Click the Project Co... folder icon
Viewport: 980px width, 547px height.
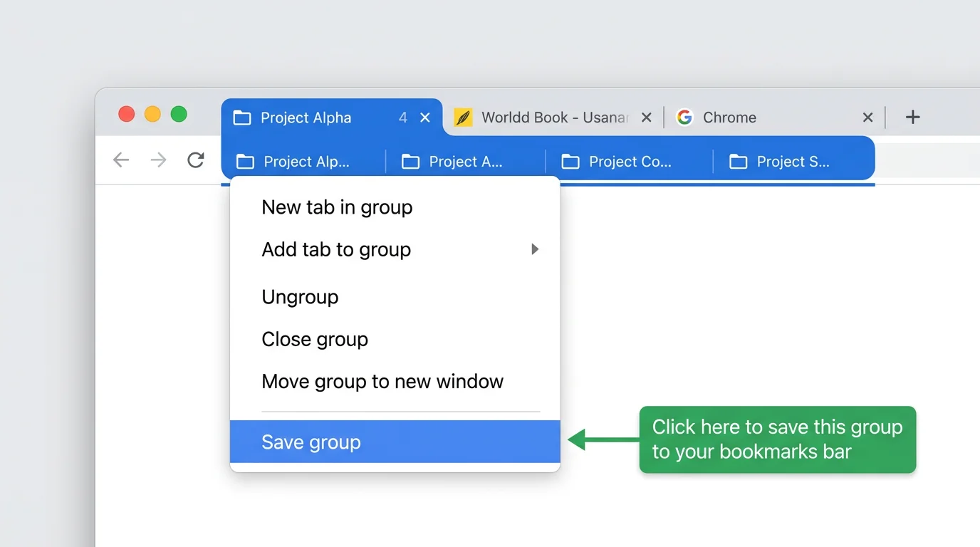(x=570, y=162)
